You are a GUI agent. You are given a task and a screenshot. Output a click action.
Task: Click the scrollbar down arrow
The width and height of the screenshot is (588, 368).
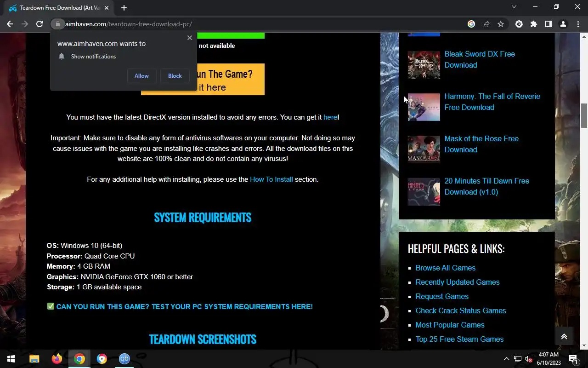pos(584,345)
